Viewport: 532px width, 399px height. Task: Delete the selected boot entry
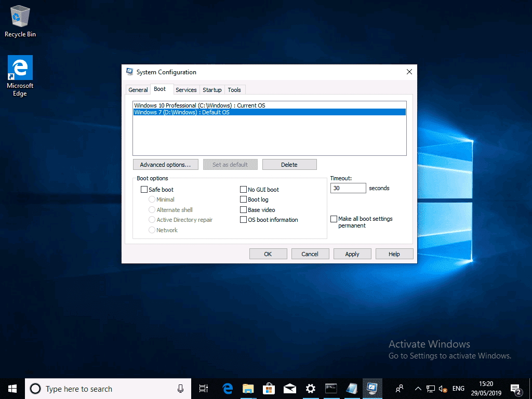pos(289,165)
